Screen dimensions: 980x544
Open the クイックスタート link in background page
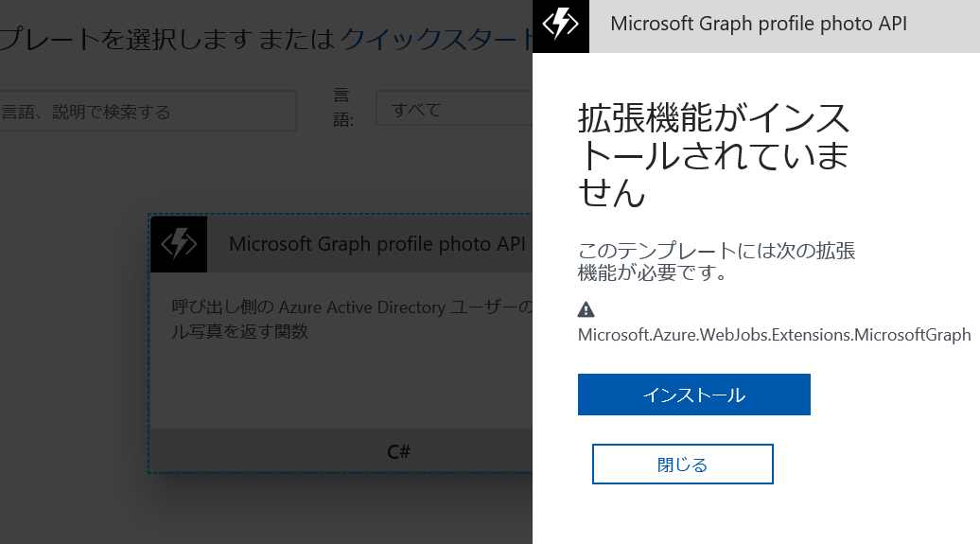pyautogui.click(x=436, y=40)
